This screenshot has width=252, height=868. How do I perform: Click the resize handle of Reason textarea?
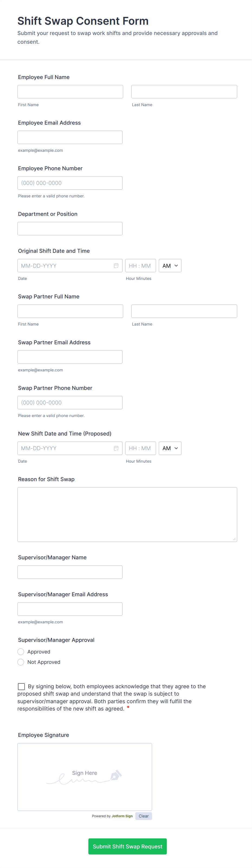(x=234, y=539)
